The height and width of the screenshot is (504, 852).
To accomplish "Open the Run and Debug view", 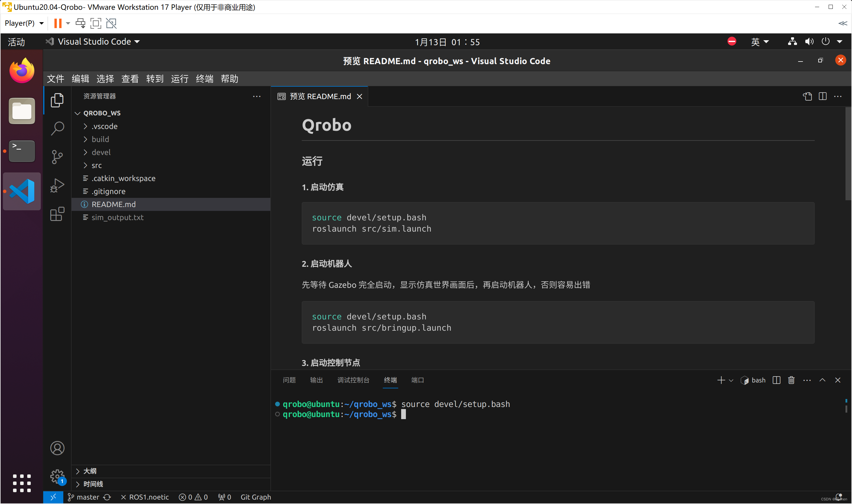I will (x=57, y=185).
